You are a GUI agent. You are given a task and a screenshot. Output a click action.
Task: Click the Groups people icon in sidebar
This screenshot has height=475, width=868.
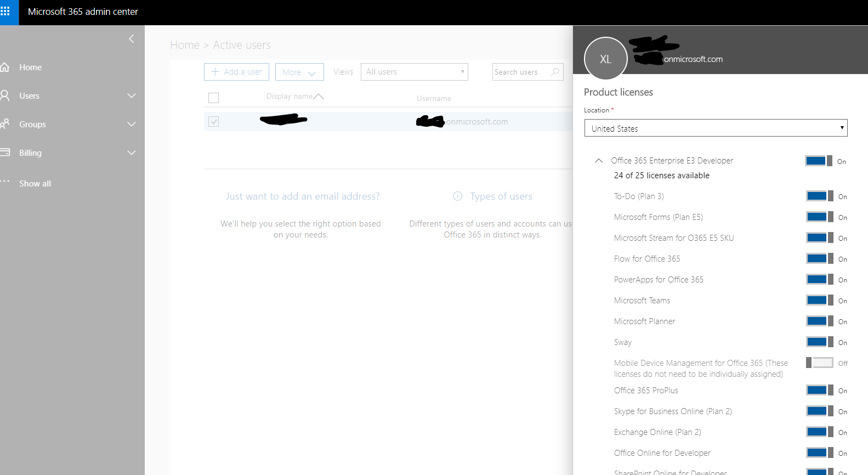tap(5, 124)
